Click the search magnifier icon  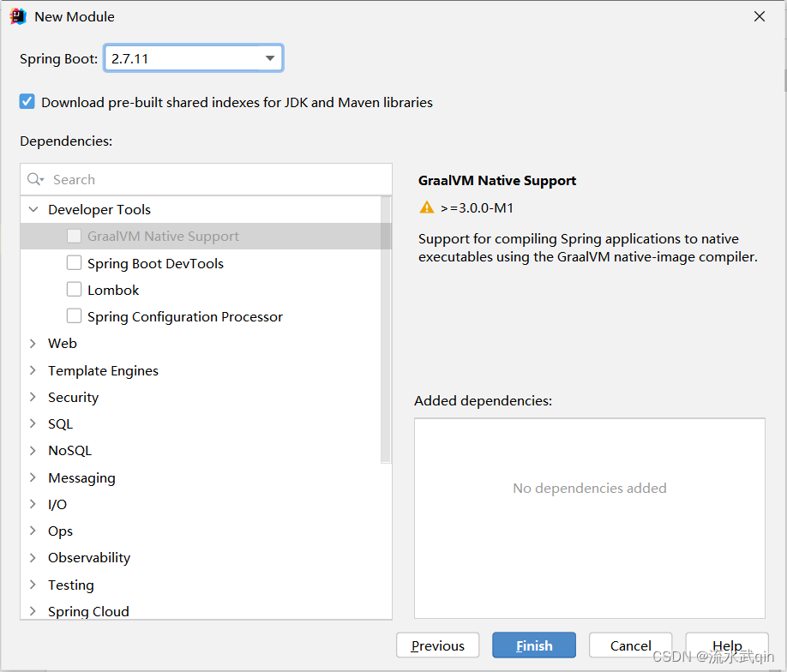(35, 179)
